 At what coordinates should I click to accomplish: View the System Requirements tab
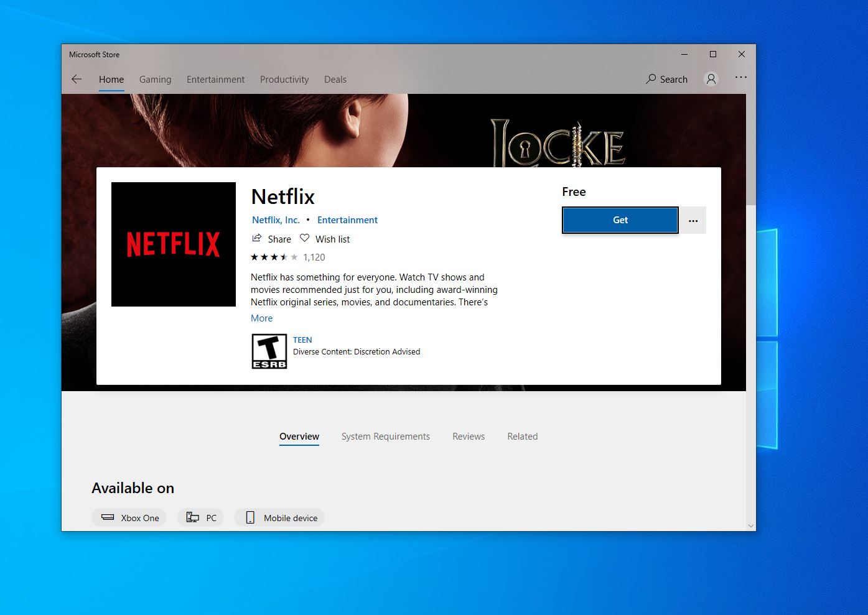[385, 436]
